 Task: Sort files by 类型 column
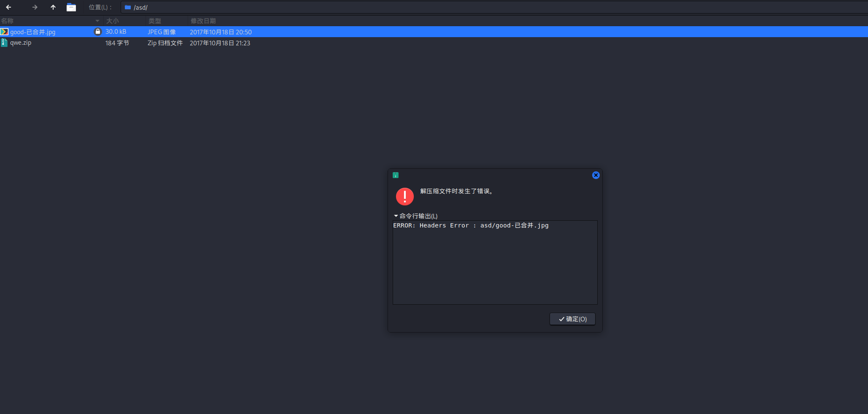point(155,21)
